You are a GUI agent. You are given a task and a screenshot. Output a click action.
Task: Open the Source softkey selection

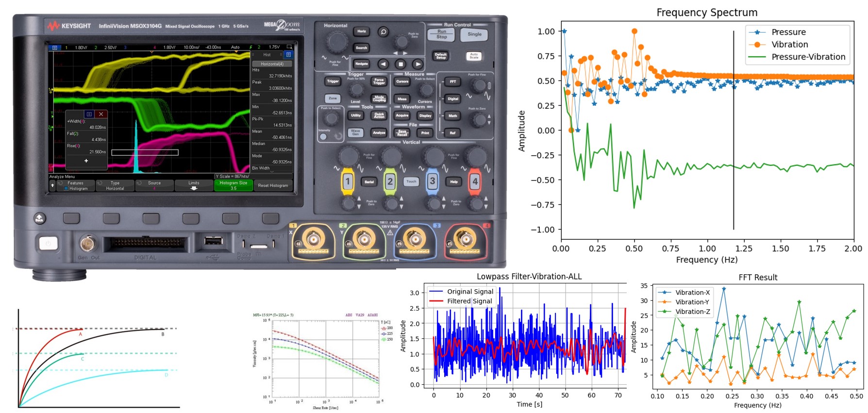(x=154, y=185)
